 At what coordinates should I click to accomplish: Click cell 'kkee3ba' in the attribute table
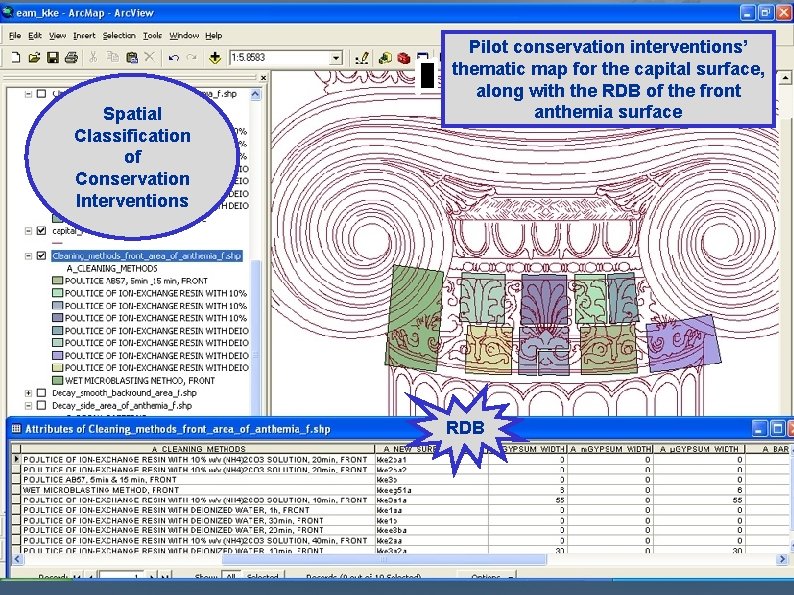pos(431,530)
